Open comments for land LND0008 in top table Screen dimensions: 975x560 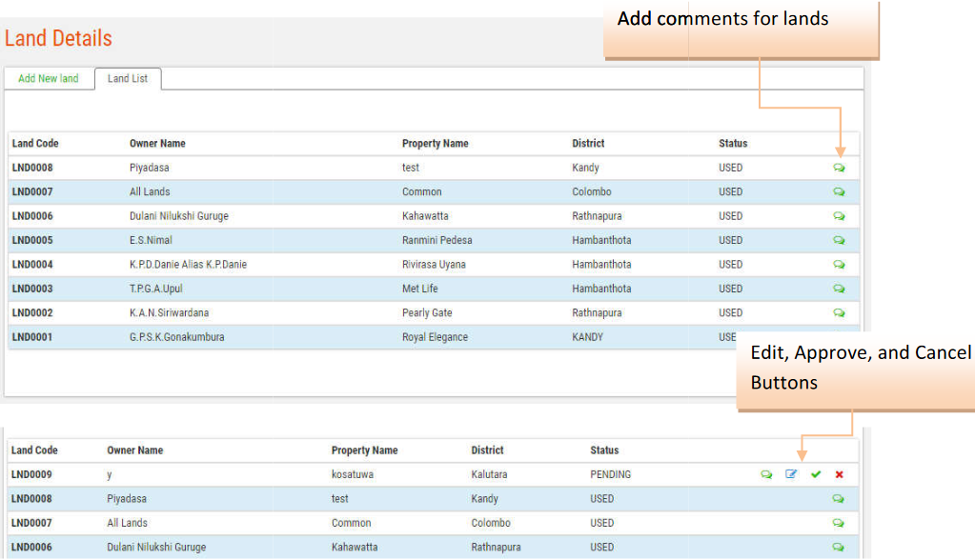(839, 168)
